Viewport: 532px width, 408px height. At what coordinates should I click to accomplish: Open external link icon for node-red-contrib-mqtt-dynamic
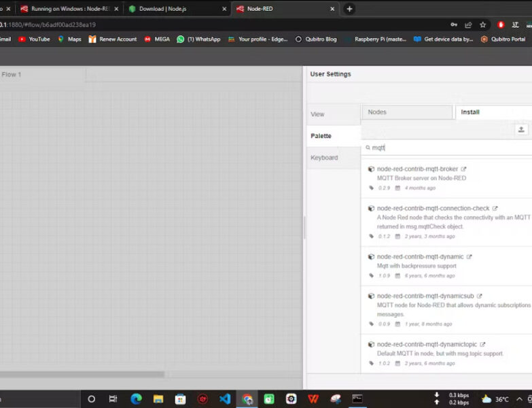tap(469, 256)
